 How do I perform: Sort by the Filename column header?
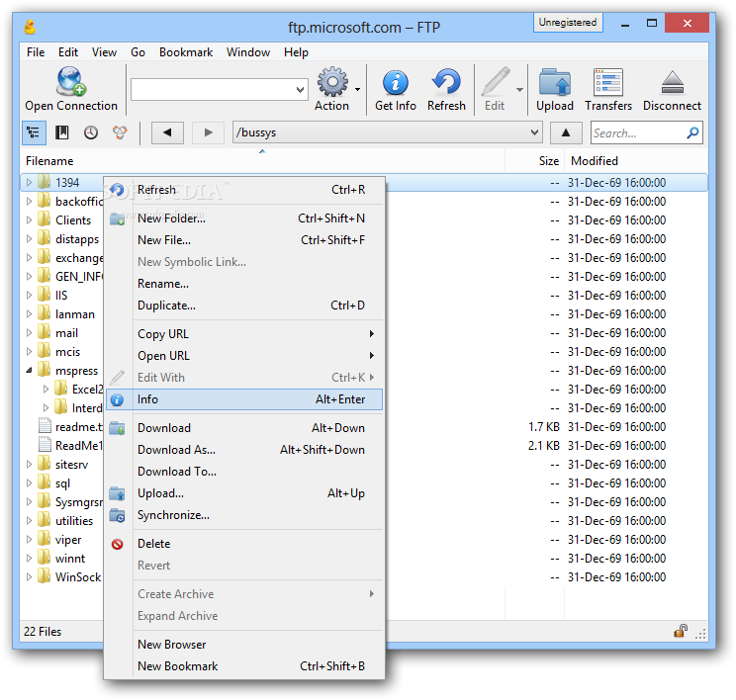tap(262, 161)
